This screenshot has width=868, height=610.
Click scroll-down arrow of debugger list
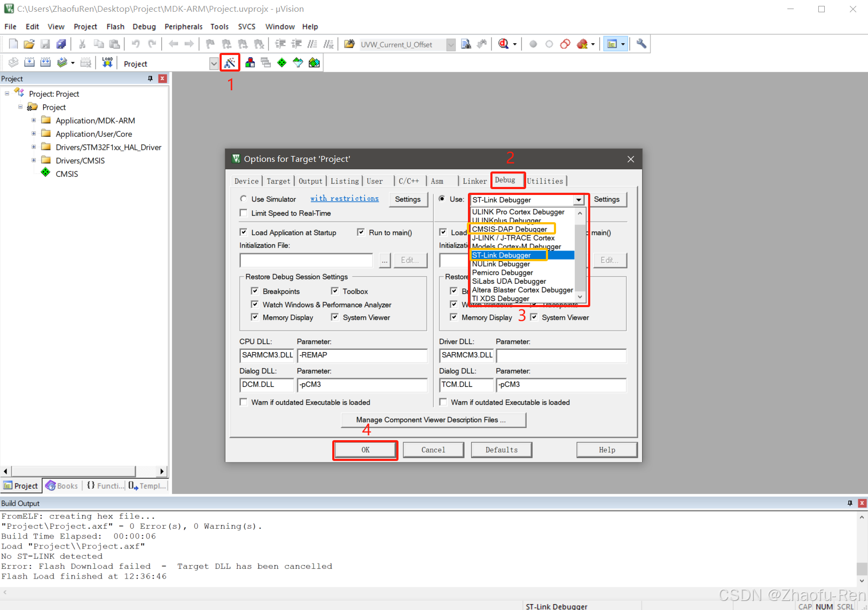(580, 297)
